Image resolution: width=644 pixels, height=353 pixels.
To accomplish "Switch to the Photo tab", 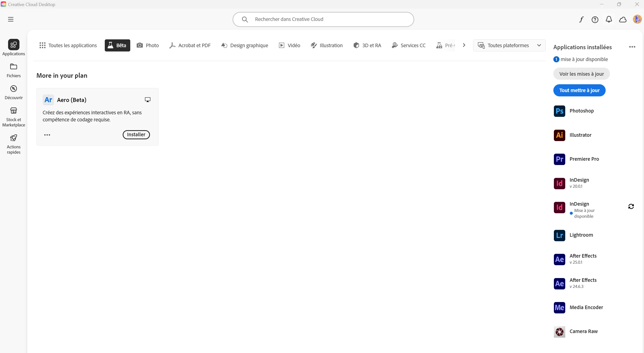I will [x=148, y=45].
